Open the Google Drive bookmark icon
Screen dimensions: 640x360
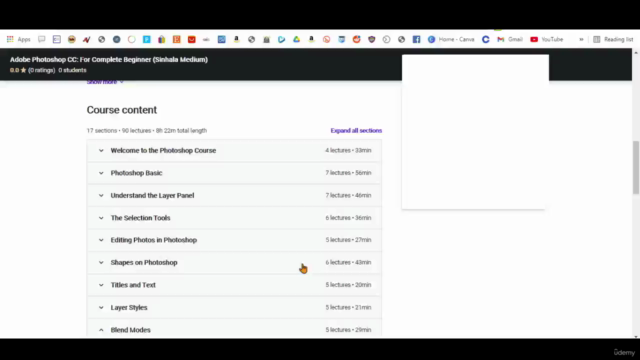pos(296,40)
